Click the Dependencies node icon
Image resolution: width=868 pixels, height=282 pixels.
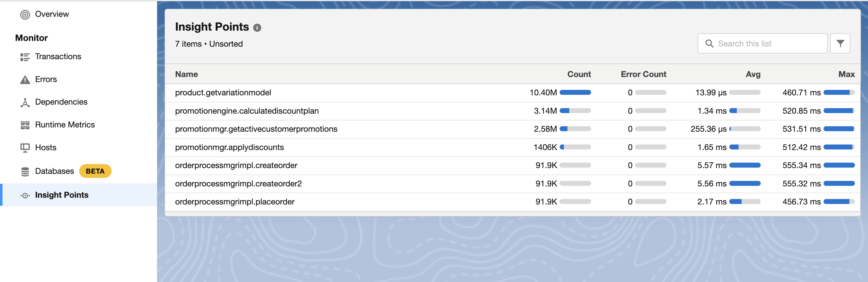click(25, 102)
